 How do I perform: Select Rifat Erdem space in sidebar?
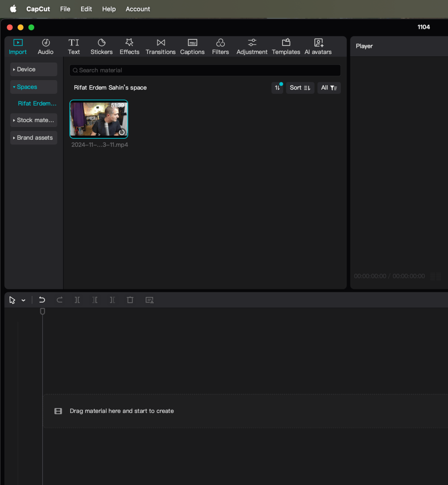tap(37, 103)
